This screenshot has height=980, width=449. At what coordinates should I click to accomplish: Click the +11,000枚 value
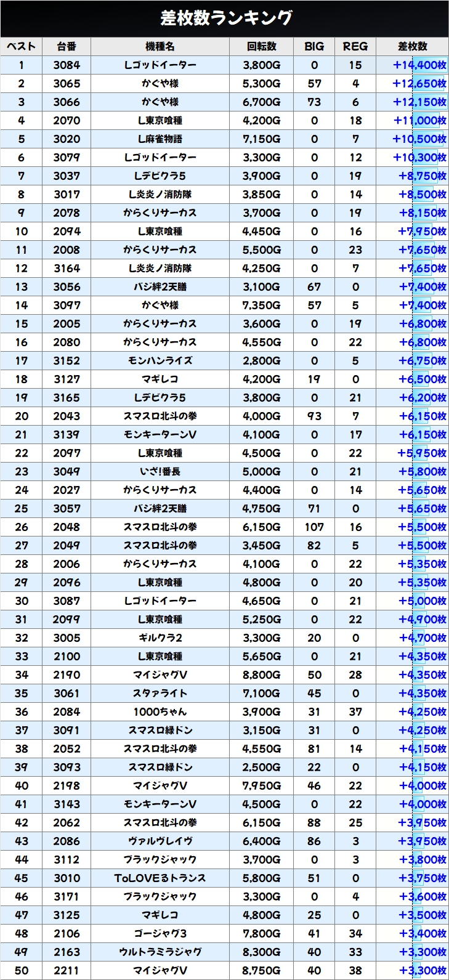click(419, 120)
